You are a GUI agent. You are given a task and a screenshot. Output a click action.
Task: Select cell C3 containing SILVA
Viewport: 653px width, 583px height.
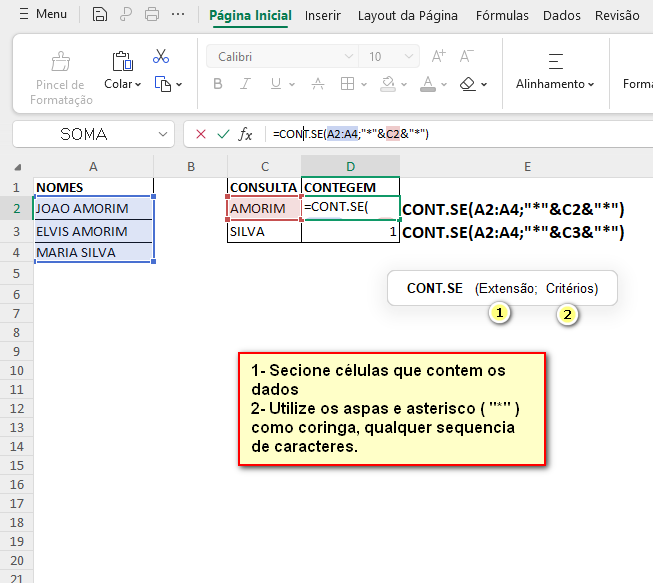(x=264, y=231)
